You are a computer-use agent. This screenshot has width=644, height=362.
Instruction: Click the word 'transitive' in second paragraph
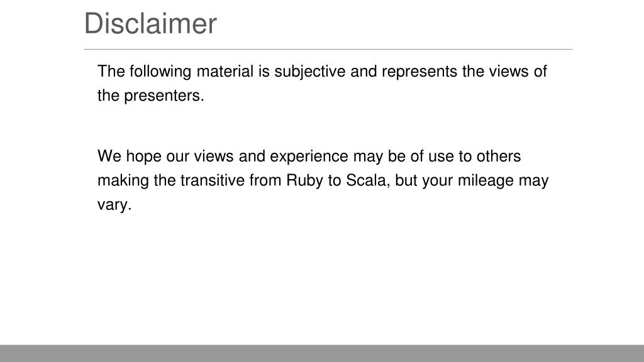coord(213,180)
